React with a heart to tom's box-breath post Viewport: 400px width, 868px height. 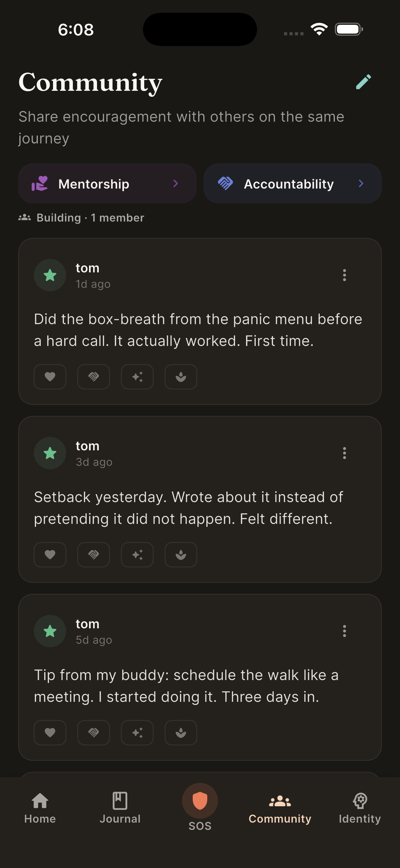(50, 377)
